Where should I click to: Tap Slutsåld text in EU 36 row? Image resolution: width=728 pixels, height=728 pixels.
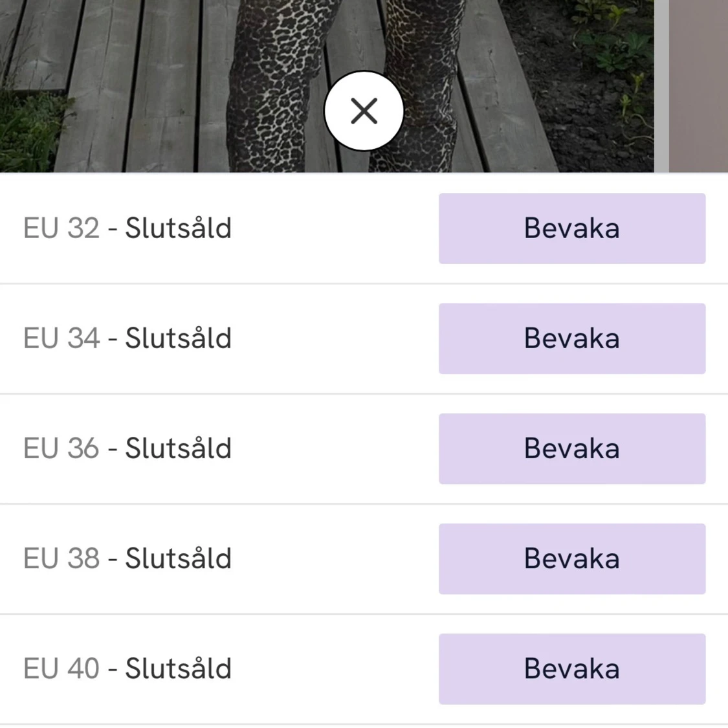pos(178,448)
